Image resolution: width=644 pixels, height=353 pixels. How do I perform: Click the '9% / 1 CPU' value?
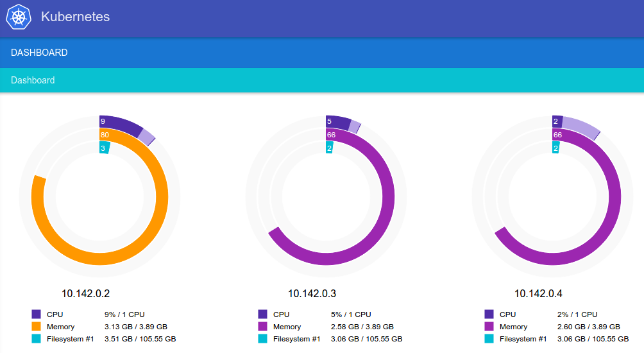pyautogui.click(x=124, y=314)
